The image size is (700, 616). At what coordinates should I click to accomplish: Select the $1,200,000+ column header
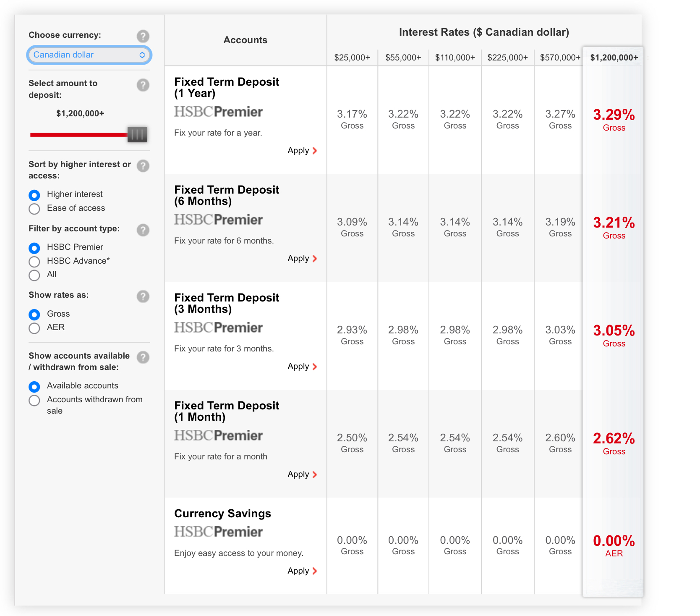[x=614, y=58]
